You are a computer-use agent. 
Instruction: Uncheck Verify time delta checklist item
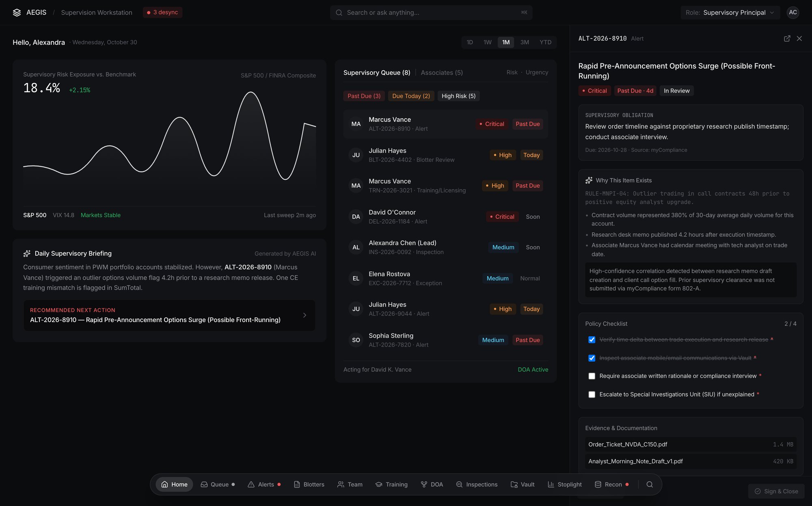(x=592, y=339)
